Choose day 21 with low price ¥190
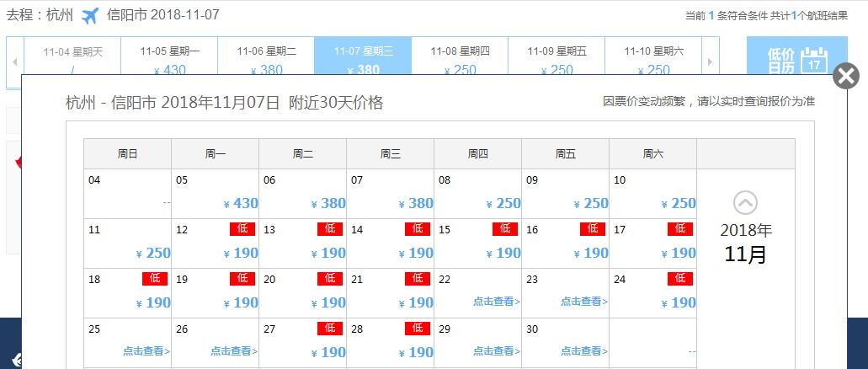The image size is (868, 369). click(x=391, y=293)
